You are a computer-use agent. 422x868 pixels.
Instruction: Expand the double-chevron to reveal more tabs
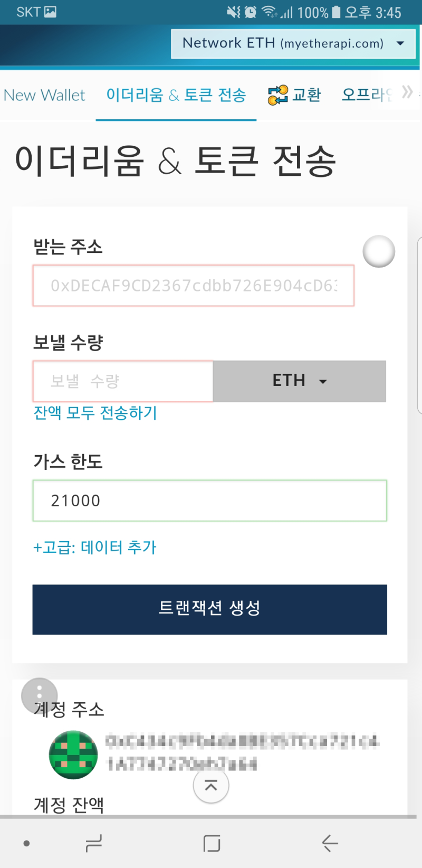tap(407, 92)
